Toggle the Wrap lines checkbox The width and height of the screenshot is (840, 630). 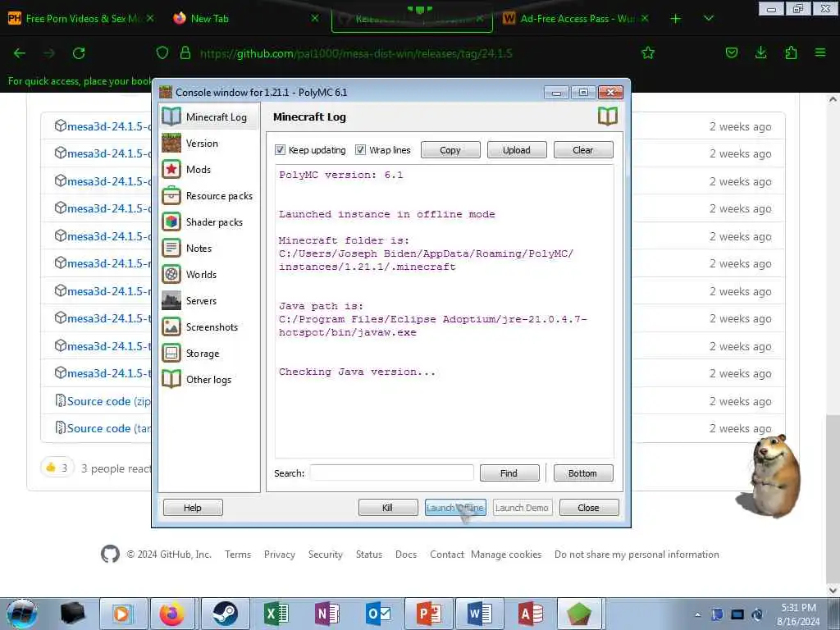coord(360,149)
